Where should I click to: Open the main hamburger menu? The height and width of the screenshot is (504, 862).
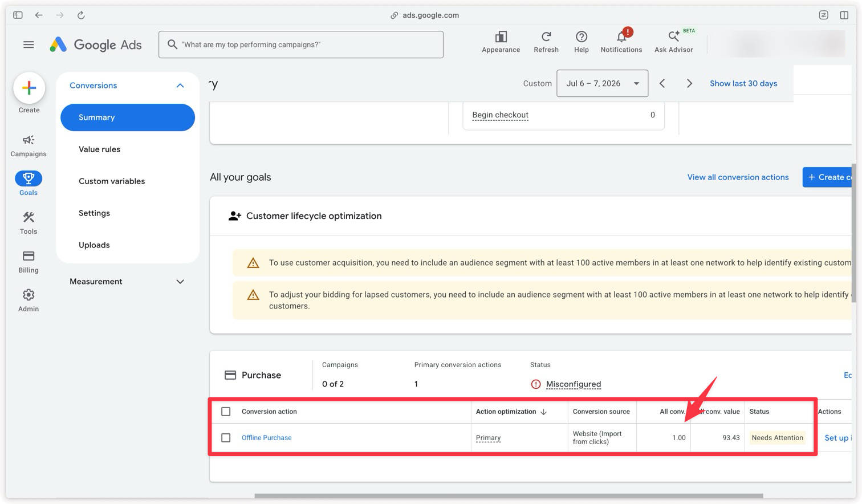tap(29, 44)
